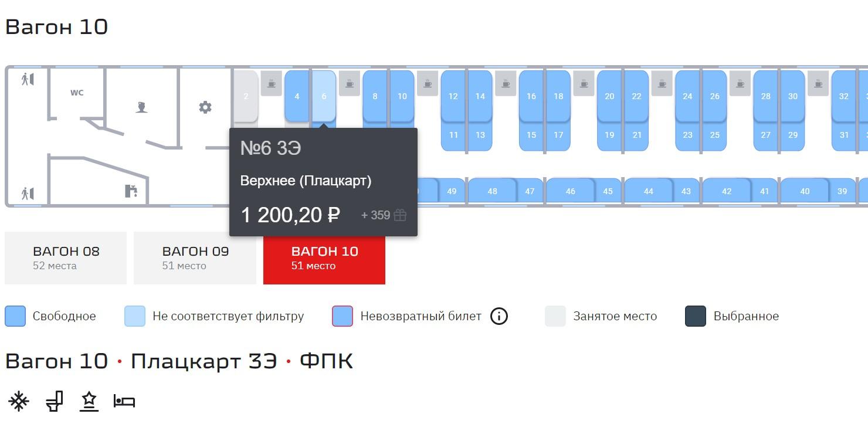Screen dimensions: 868x434
Task: Switch to the Вагон 08 tab
Action: [x=66, y=258]
